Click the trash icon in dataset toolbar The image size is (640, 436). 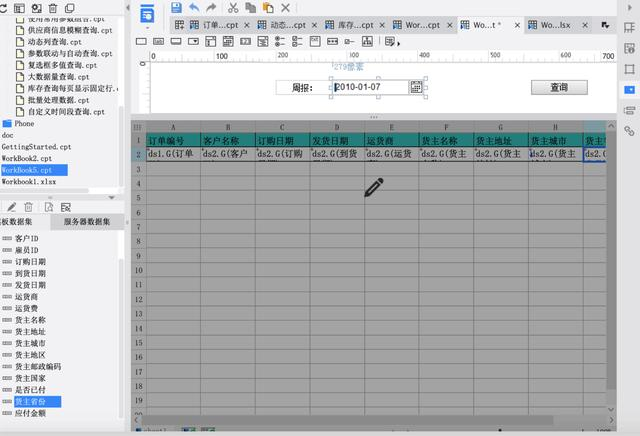coord(29,207)
